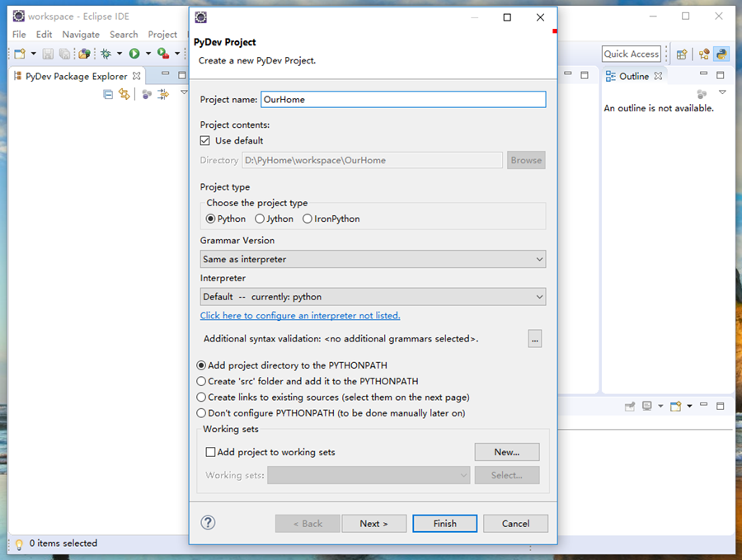Click the Finish button
The image size is (742, 560).
click(445, 524)
